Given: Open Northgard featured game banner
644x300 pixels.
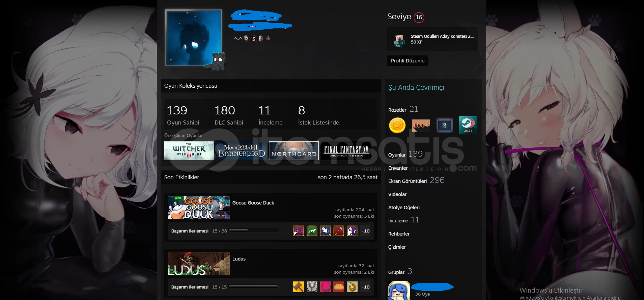Looking at the screenshot, I should coord(294,151).
